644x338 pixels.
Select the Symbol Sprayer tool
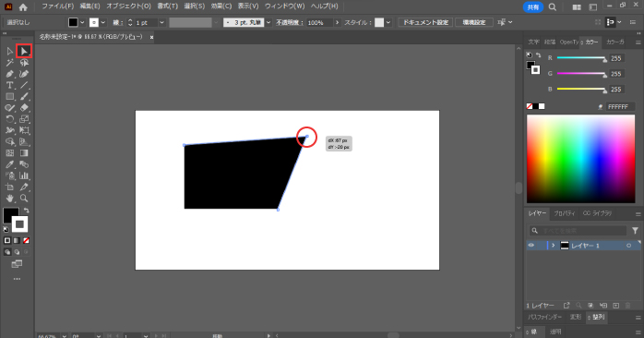9,175
